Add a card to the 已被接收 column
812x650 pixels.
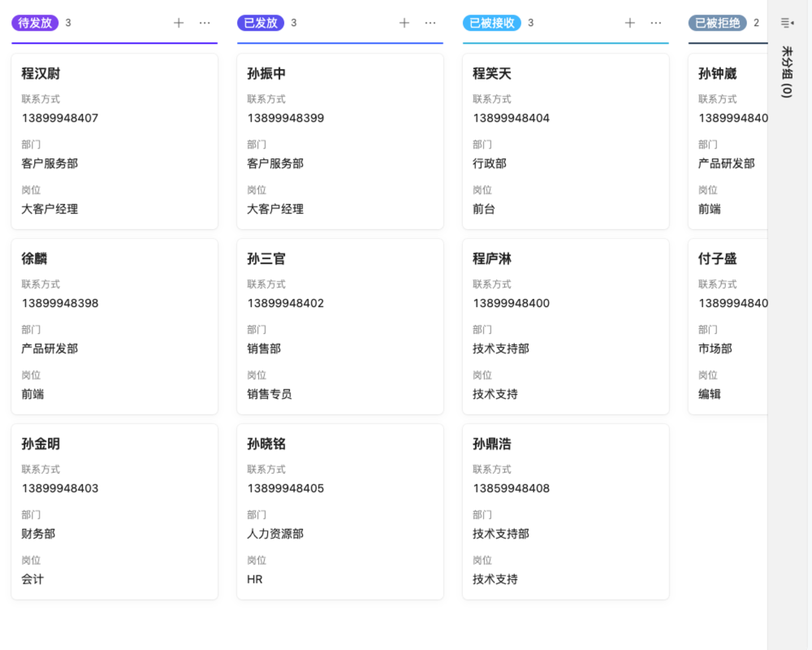tap(629, 23)
